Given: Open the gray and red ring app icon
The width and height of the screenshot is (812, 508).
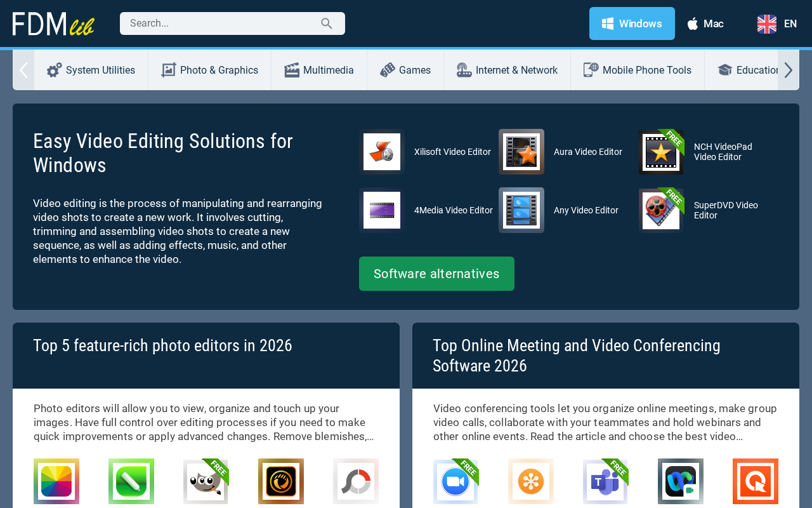Looking at the screenshot, I should [356, 481].
